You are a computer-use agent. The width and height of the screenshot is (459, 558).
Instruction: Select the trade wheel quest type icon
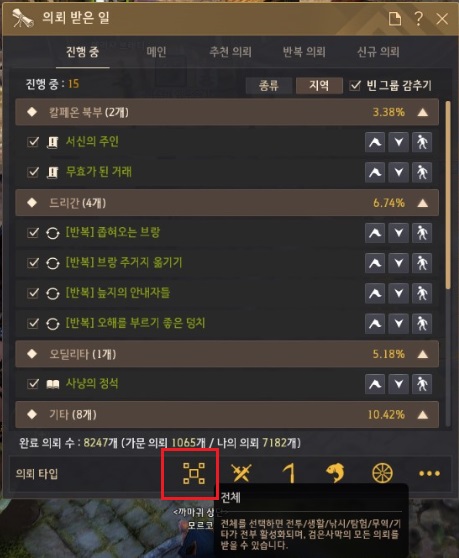[382, 473]
